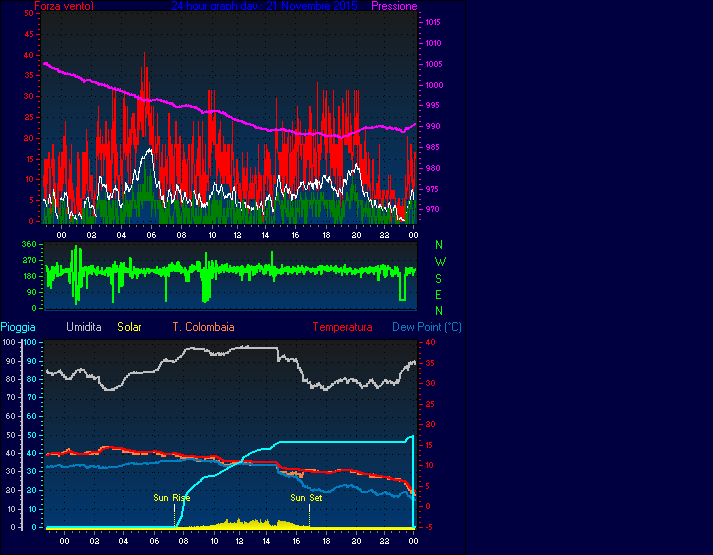
Task: Click pressure axis value 985
Action: [x=432, y=147]
